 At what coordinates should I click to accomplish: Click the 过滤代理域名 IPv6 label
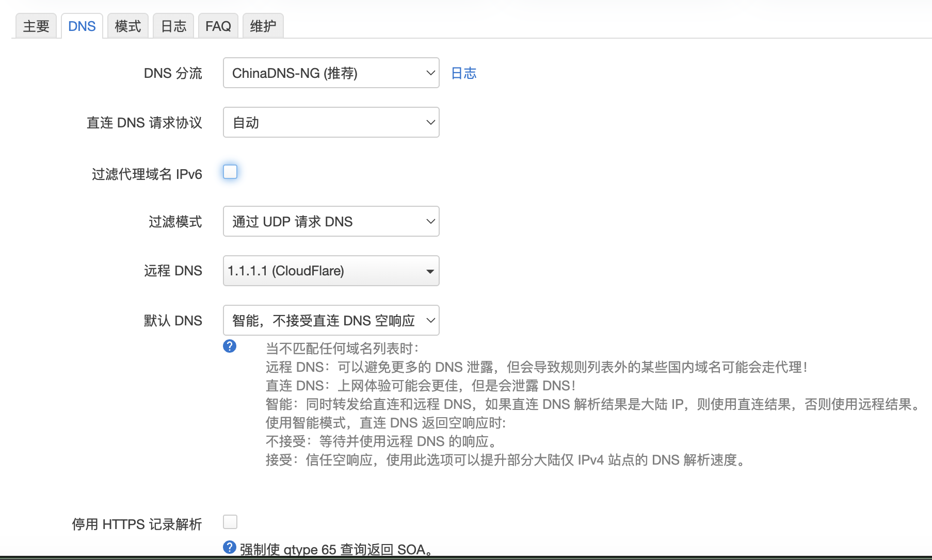coord(147,174)
